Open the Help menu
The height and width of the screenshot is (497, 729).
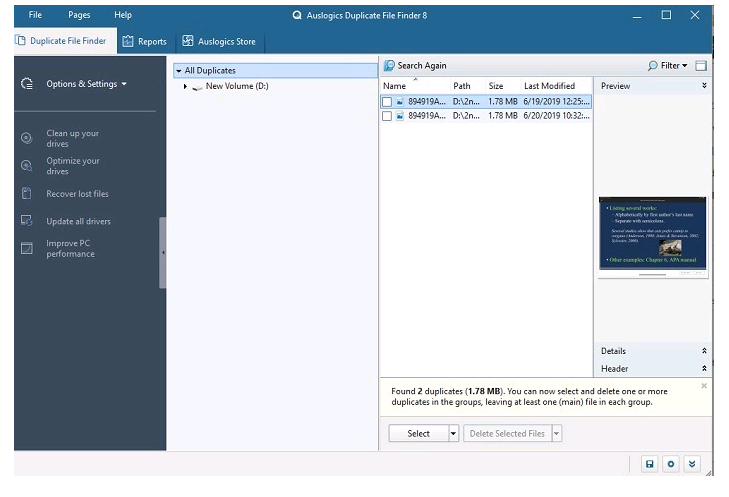click(123, 15)
